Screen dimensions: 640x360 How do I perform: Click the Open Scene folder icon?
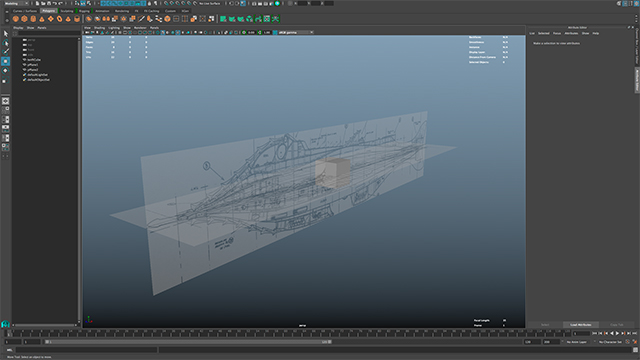pyautogui.click(x=43, y=3)
